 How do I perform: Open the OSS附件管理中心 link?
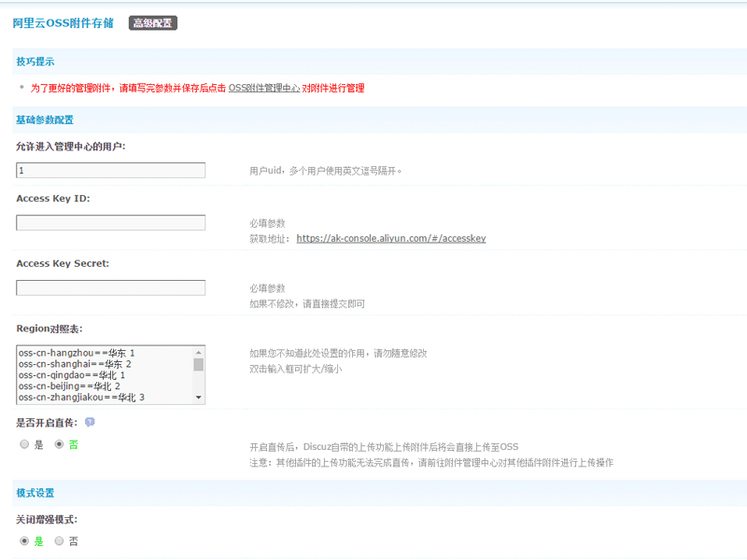264,88
